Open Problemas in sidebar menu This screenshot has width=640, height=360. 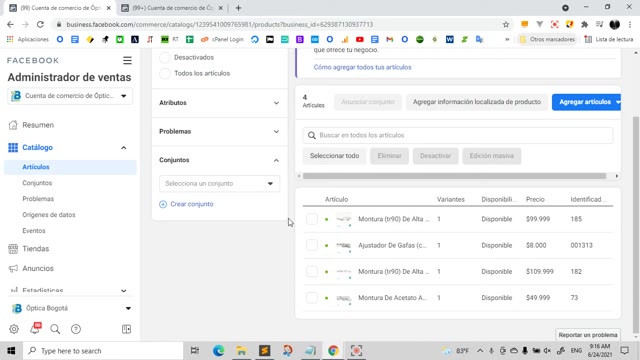point(38,199)
